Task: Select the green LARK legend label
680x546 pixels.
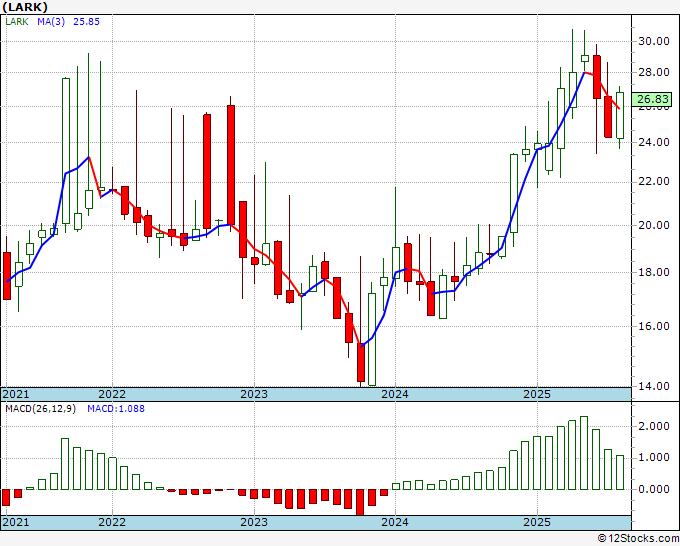Action: (17, 22)
